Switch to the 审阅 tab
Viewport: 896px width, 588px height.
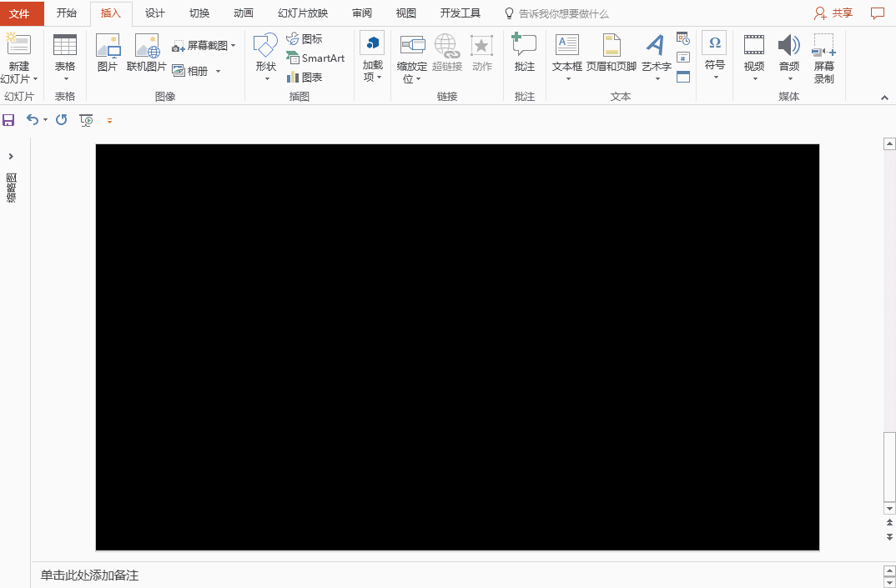click(362, 13)
